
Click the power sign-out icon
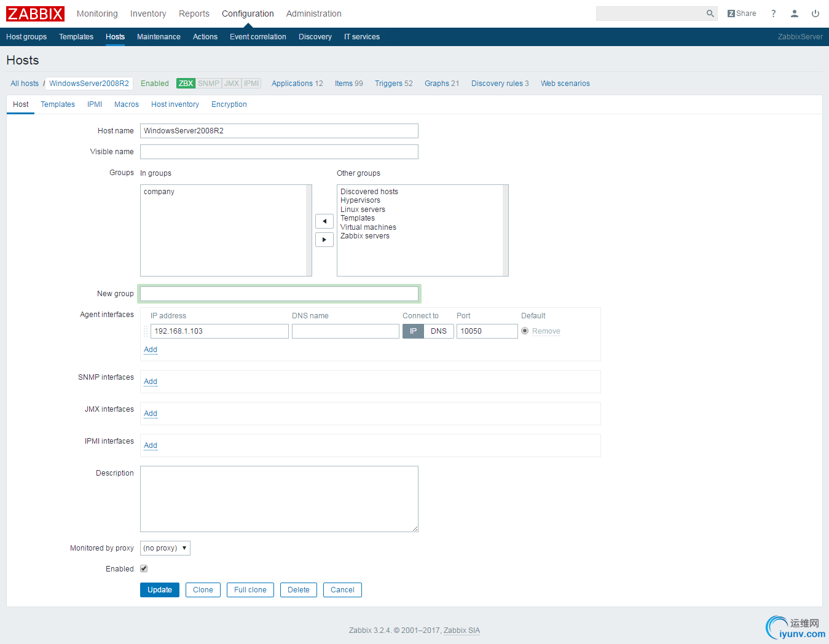coord(815,14)
